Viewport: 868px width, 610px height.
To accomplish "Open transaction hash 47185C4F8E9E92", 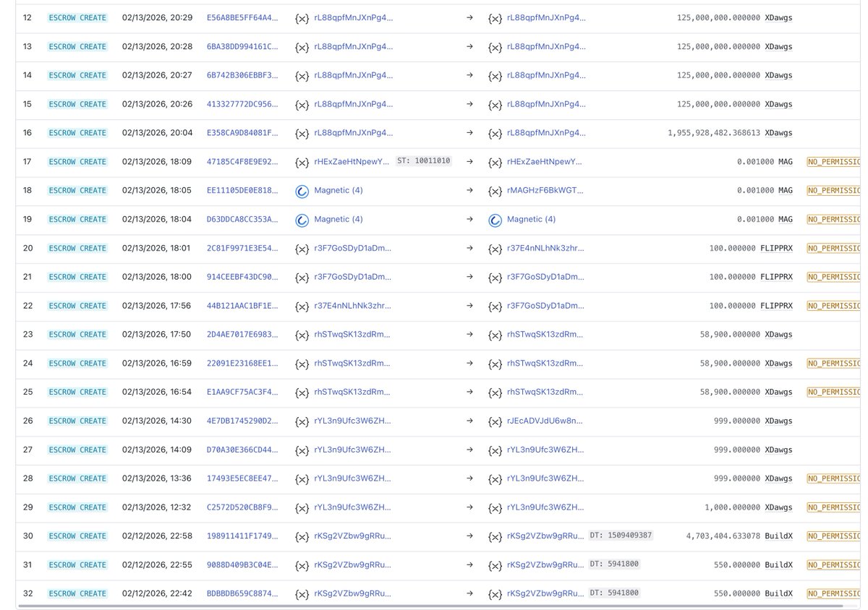I will click(242, 161).
